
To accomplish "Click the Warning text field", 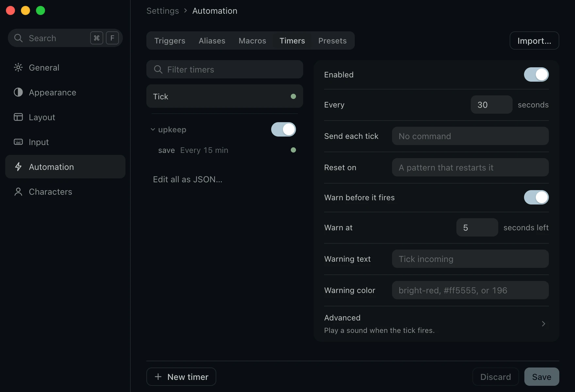I will 470,259.
